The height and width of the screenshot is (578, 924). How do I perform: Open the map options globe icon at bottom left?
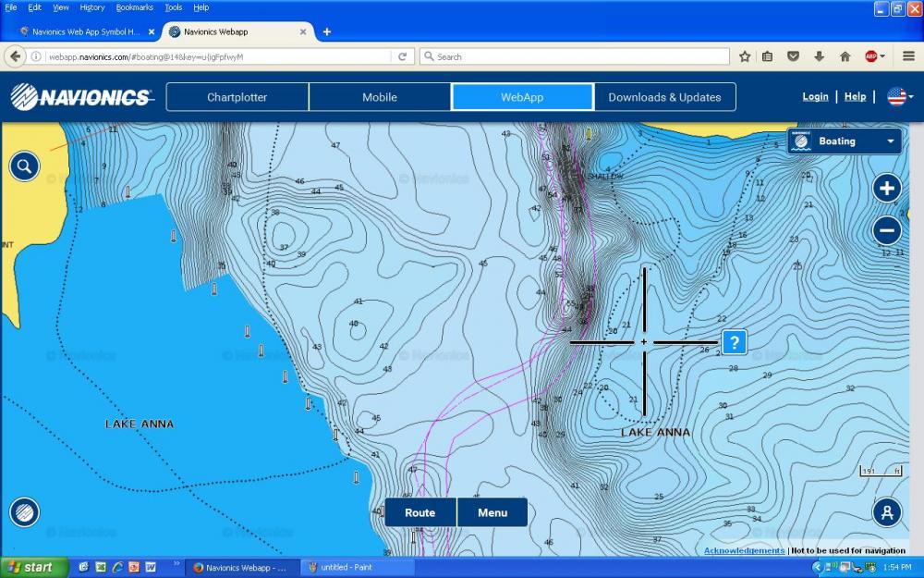pyautogui.click(x=24, y=512)
